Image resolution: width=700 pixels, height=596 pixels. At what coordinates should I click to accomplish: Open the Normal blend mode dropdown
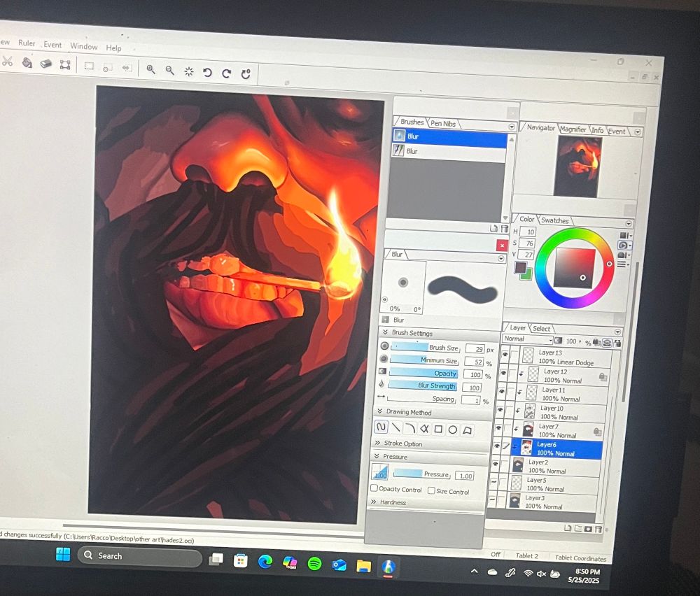[528, 339]
